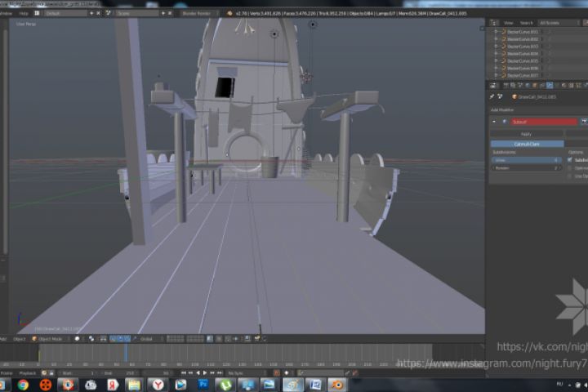The width and height of the screenshot is (588, 392).
Task: Open the Outliner editor type selector icon
Action: click(494, 23)
